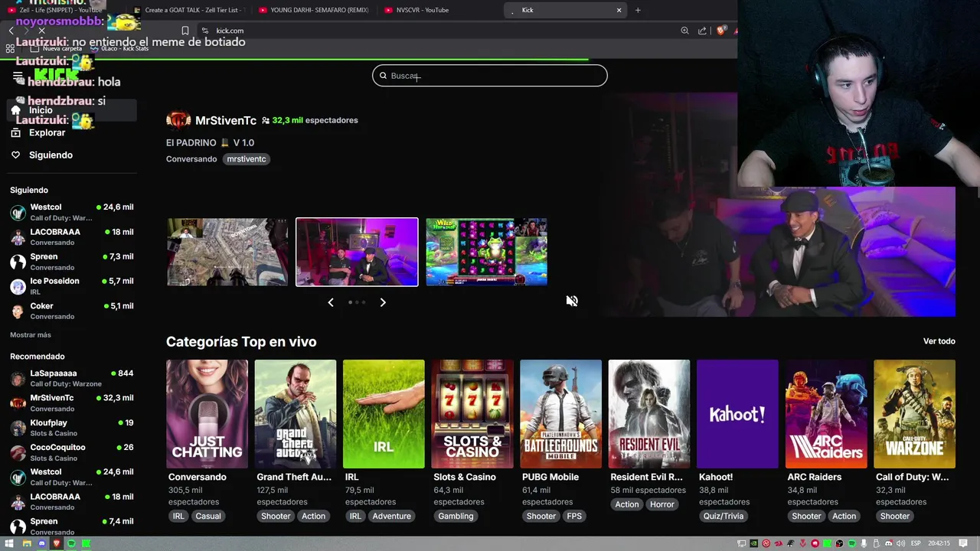Open File Explorer from the taskbar
Screen dimensions: 980x551
click(x=27, y=544)
